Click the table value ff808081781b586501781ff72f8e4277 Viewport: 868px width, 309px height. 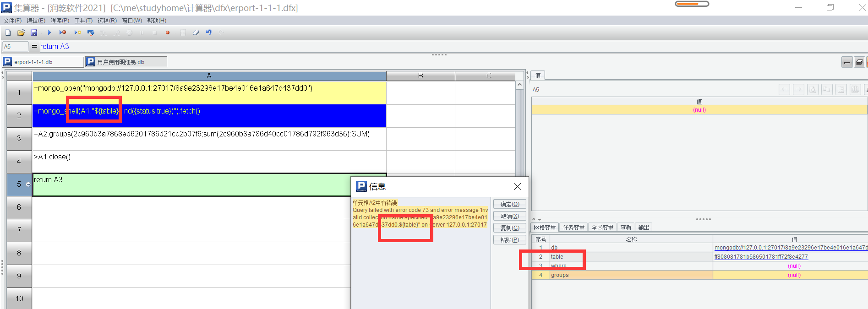[x=761, y=257]
